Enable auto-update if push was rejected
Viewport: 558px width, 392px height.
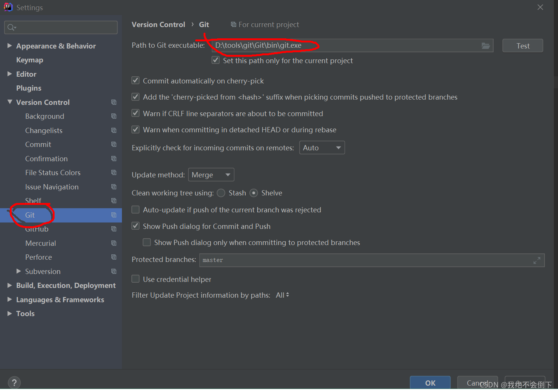tap(135, 210)
